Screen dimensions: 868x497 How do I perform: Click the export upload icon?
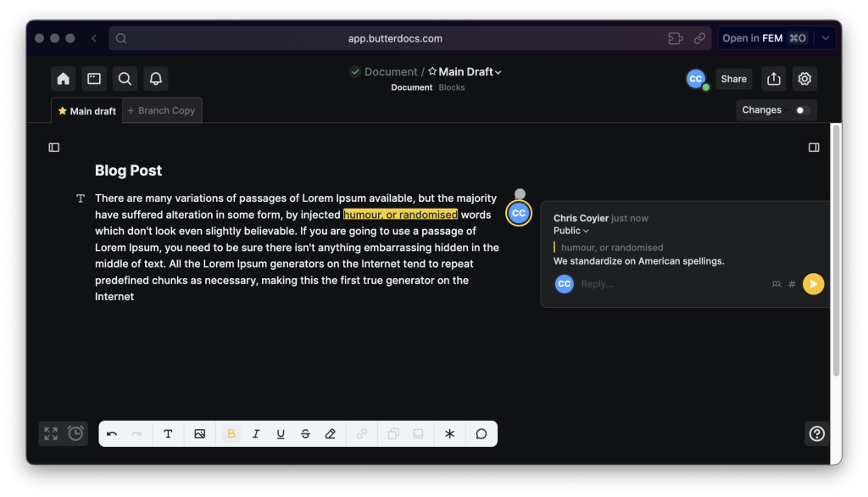point(773,79)
